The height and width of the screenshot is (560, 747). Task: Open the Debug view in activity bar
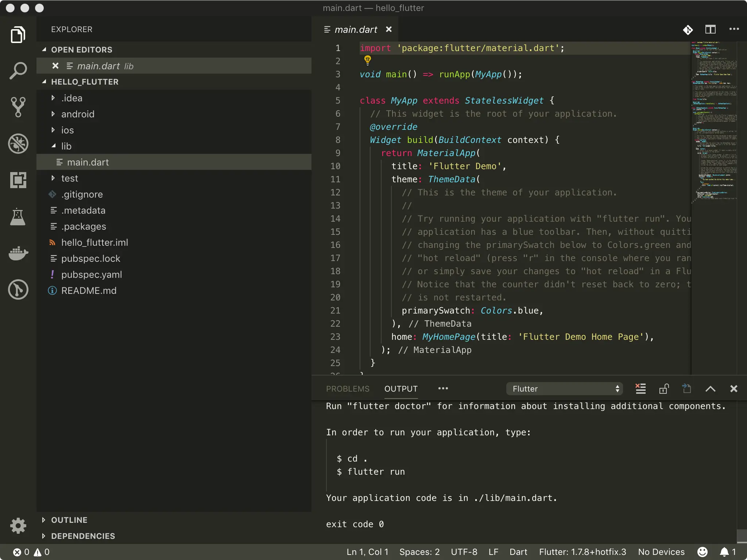[18, 143]
